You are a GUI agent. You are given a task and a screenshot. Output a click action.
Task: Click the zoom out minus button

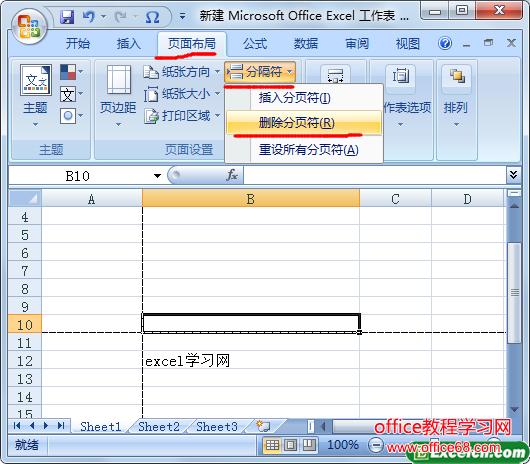(375, 445)
